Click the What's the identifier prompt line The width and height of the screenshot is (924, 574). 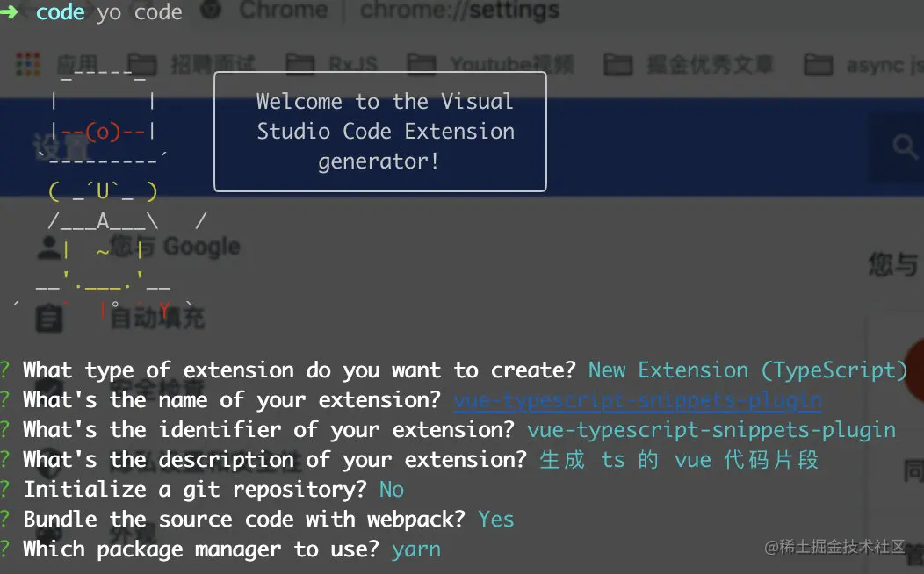coord(268,430)
